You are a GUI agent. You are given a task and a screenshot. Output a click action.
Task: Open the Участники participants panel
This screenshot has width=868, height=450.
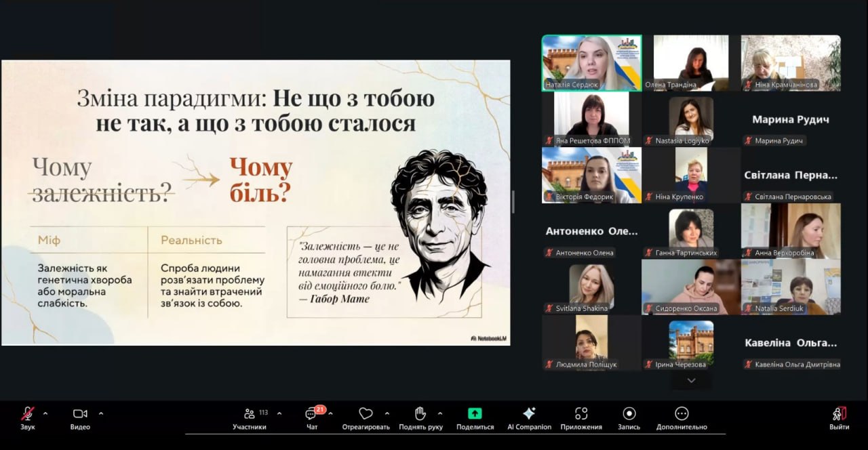250,414
